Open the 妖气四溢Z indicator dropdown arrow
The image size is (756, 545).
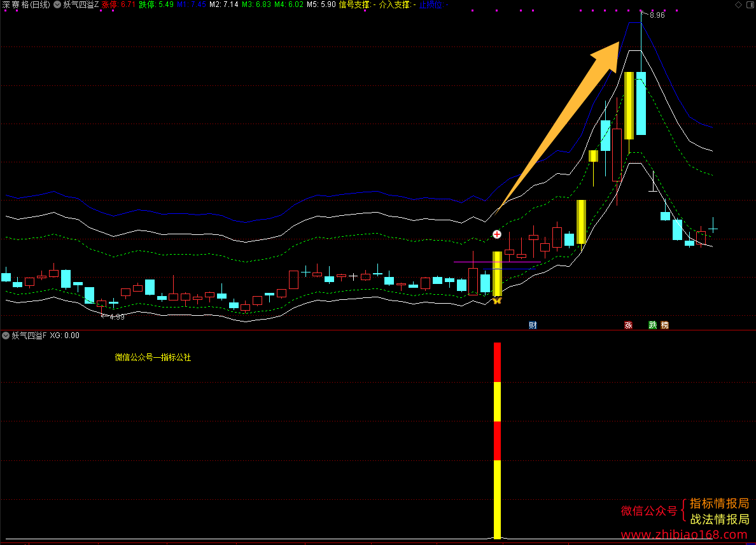[x=57, y=5]
